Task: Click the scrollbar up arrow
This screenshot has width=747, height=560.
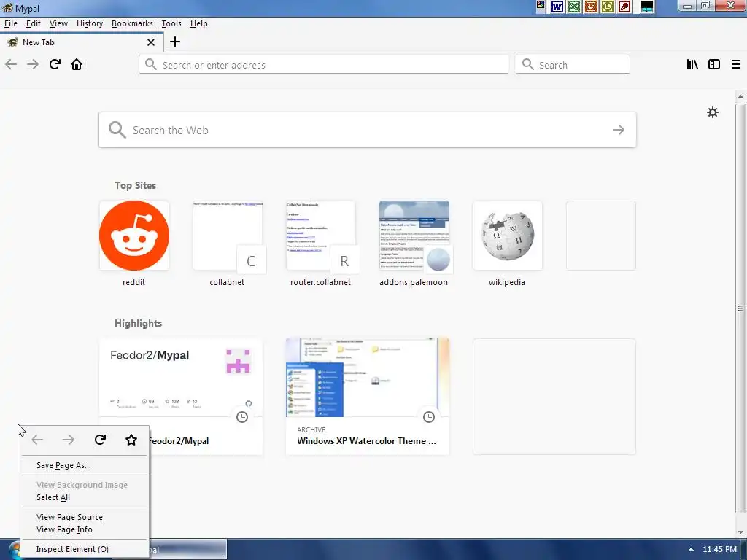Action: pos(740,97)
